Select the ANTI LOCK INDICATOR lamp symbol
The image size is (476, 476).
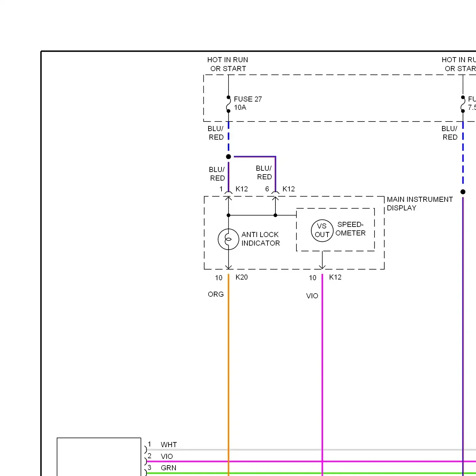coord(228,239)
